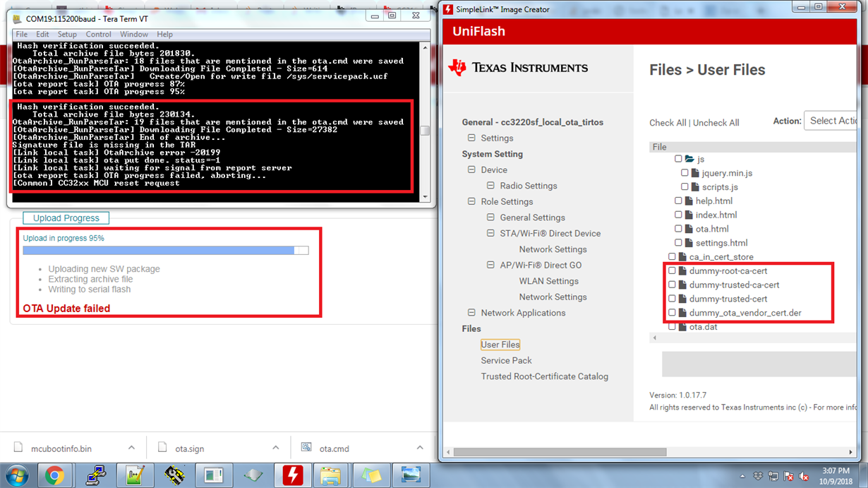Click the Tera Term vertical scrollbar thumb
The height and width of the screenshot is (488, 868).
425,131
